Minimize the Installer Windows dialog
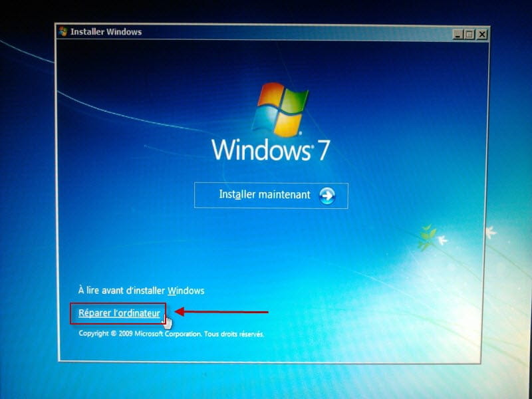Image resolution: width=532 pixels, height=399 pixels. point(458,34)
